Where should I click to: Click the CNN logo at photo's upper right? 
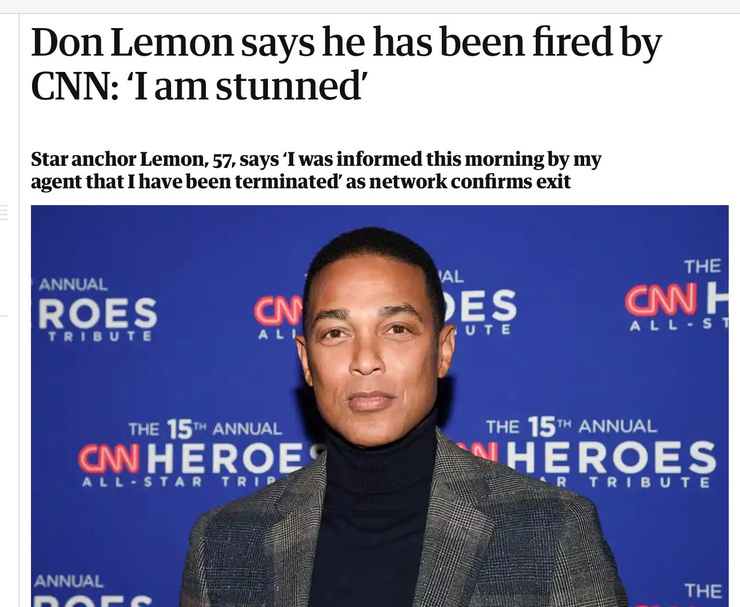661,300
